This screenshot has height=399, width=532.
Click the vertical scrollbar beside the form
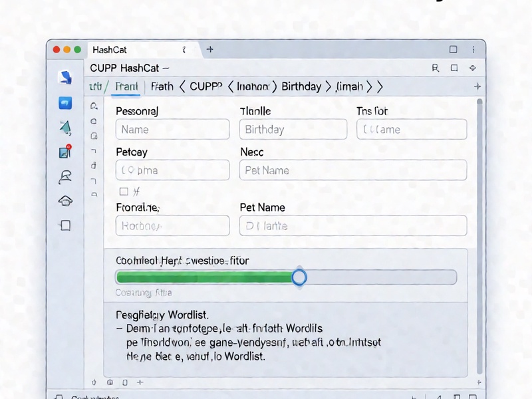(479, 237)
